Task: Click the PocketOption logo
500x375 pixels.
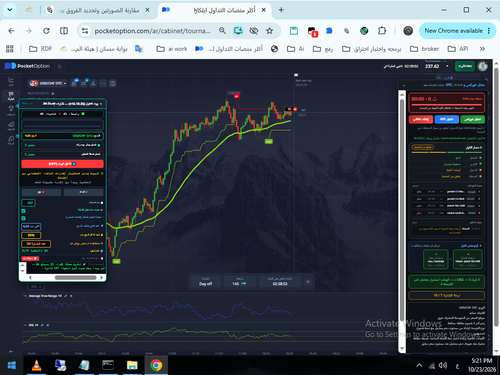Action: point(27,66)
